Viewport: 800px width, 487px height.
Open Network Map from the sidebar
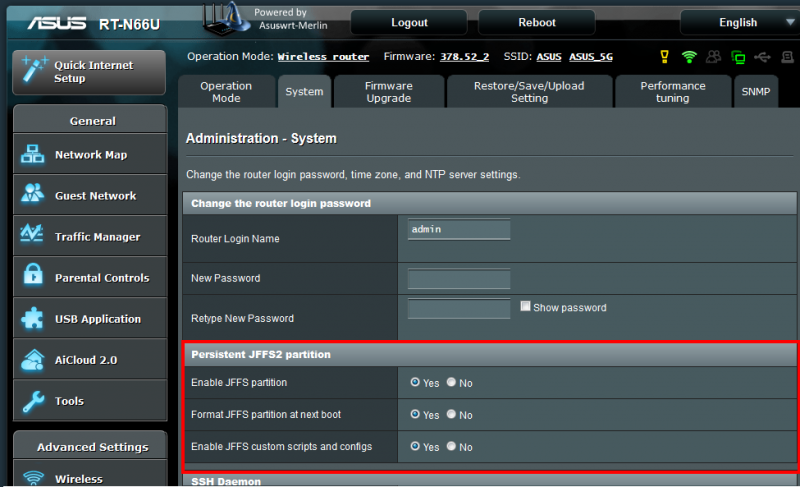tap(90, 155)
